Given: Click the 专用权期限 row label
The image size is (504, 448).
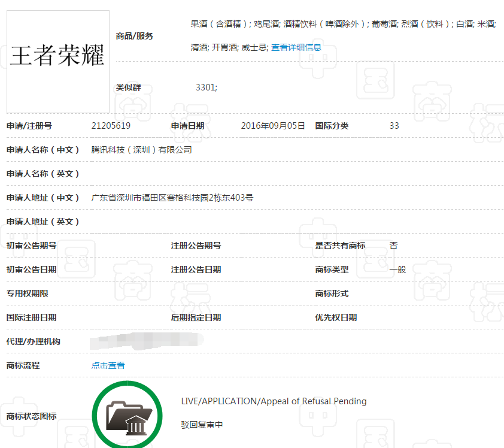Looking at the screenshot, I should pos(26,293).
